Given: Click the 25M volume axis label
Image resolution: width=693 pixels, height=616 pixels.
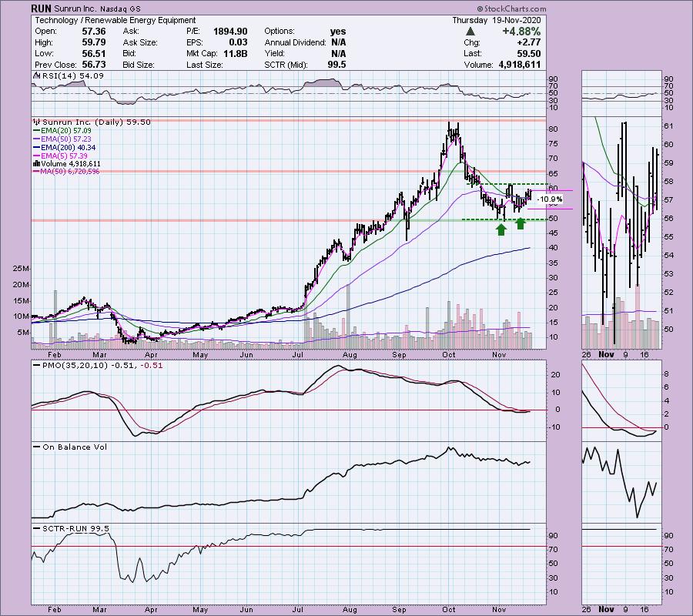Looking at the screenshot, I should click(22, 269).
